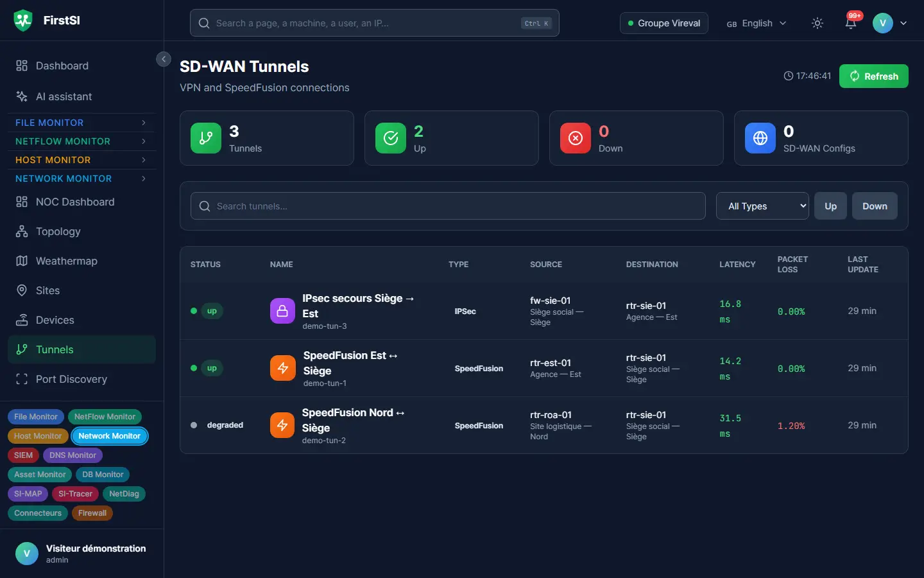
Task: Open the English language selector
Action: point(757,23)
